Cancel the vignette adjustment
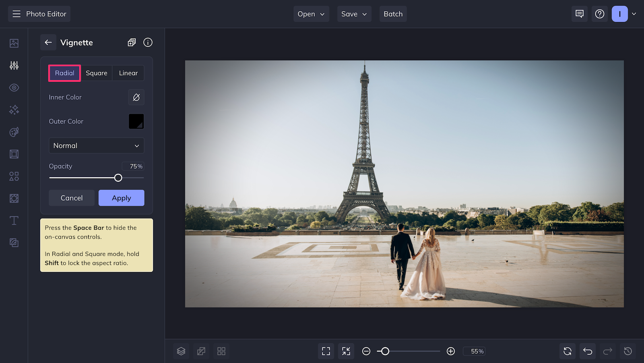 71,198
